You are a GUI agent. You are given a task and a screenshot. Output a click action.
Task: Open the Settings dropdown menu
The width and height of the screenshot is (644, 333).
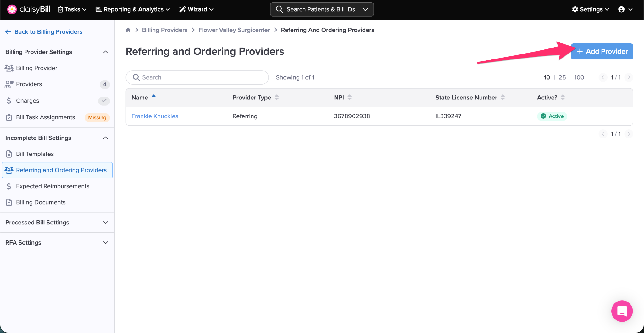tap(590, 9)
